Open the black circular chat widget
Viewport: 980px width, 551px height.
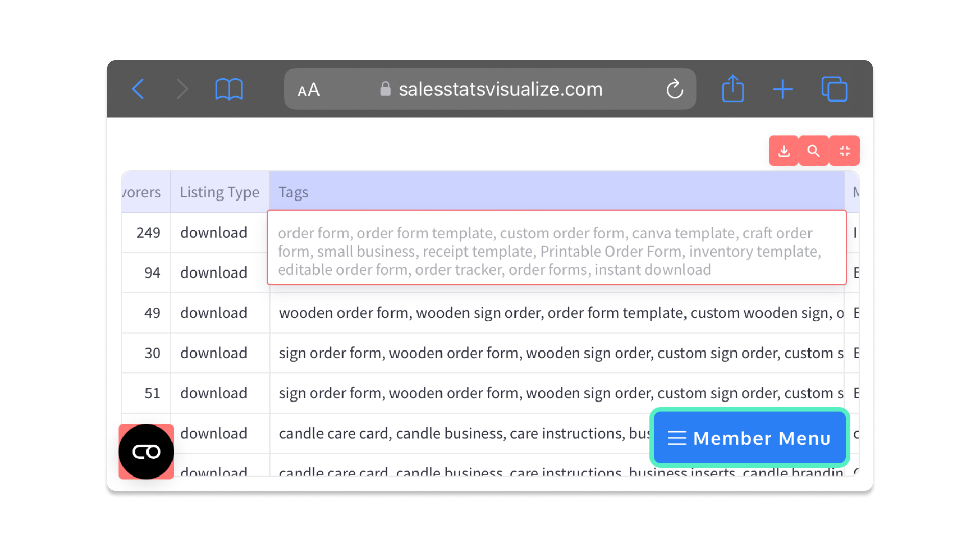point(146,452)
